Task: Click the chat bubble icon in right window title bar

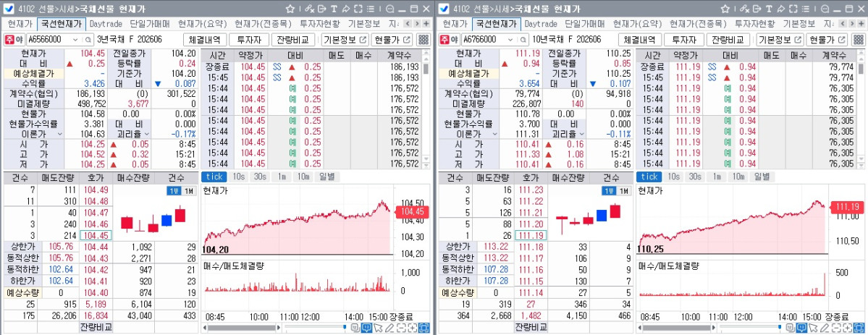Action: pyautogui.click(x=825, y=9)
